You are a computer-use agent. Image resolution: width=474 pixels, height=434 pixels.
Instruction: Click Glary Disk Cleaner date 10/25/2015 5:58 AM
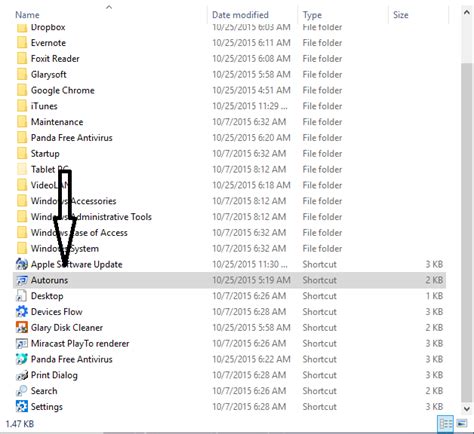pos(251,328)
